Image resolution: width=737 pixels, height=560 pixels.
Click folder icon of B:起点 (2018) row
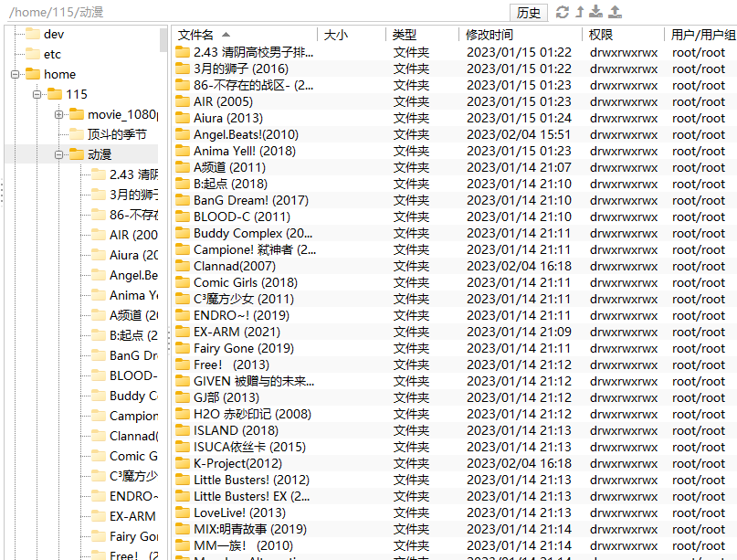(x=183, y=185)
